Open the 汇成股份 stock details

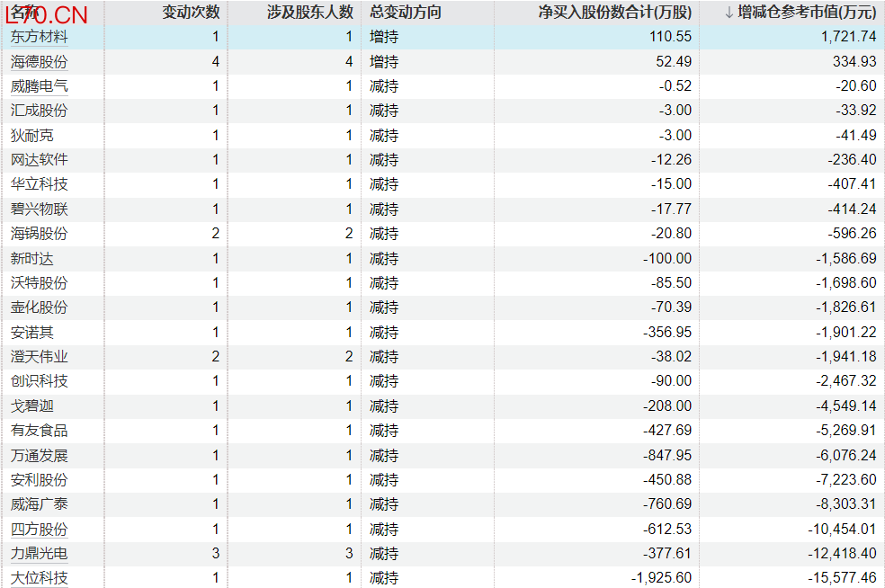pos(39,111)
